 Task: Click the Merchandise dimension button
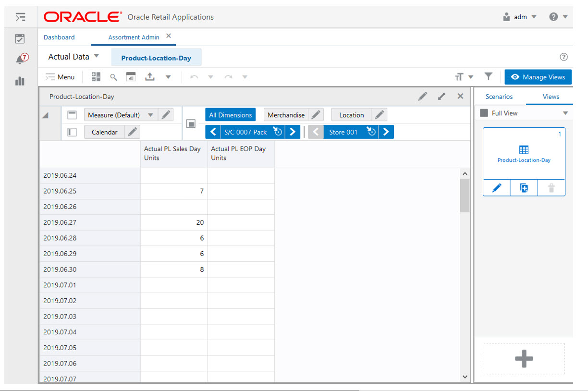[x=286, y=115]
